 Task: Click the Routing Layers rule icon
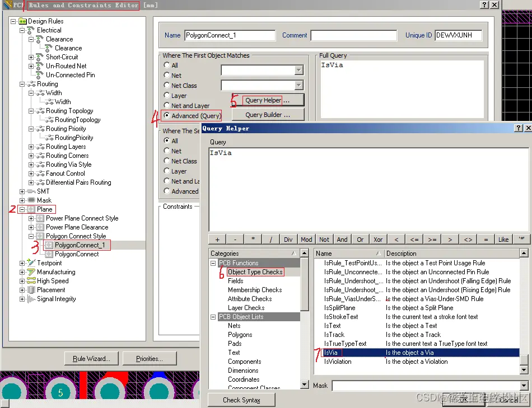pyautogui.click(x=40, y=147)
